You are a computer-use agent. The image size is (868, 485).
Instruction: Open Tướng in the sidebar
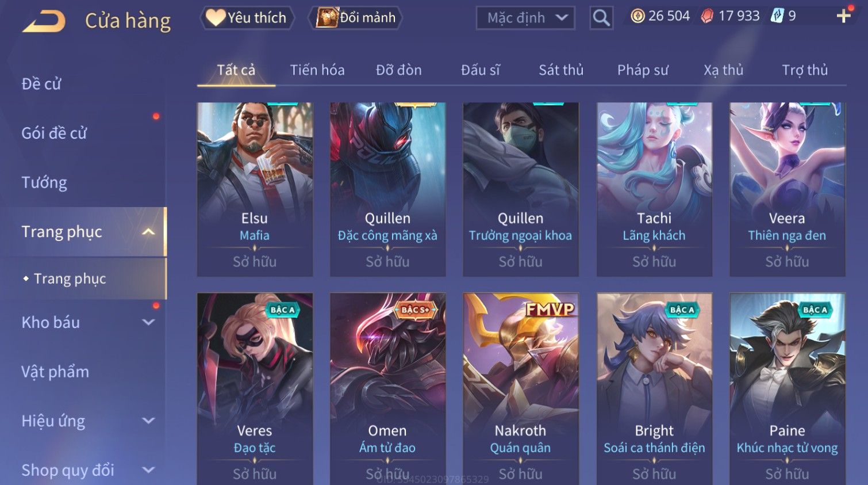[44, 183]
